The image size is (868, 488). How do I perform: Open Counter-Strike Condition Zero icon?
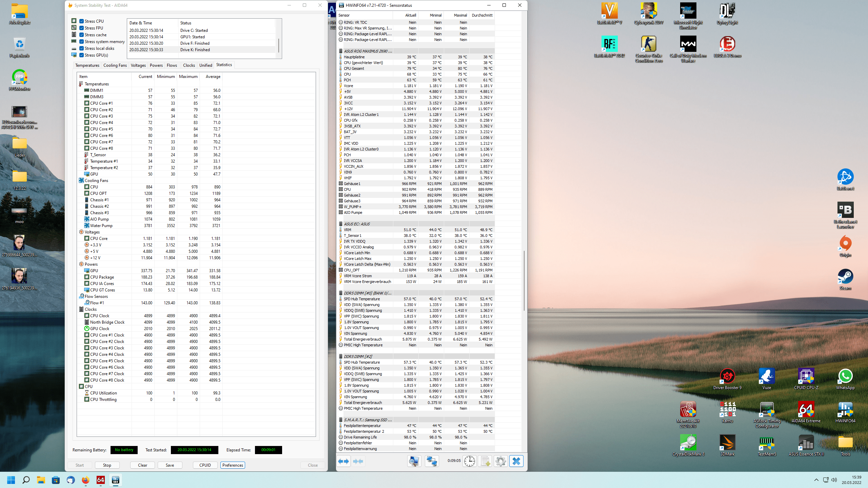point(649,49)
